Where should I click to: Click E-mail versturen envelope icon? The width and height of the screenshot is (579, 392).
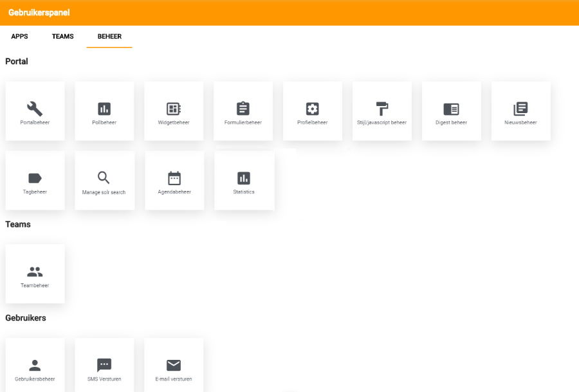point(174,366)
